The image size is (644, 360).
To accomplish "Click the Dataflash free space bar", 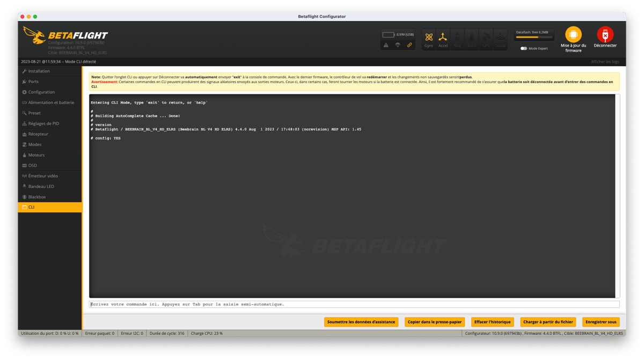I will click(533, 37).
